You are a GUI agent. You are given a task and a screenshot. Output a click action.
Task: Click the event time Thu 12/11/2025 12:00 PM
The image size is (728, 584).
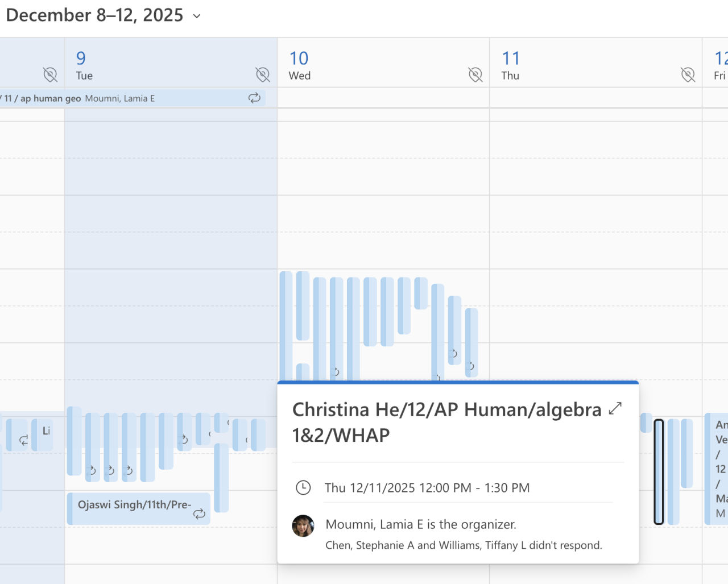pyautogui.click(x=427, y=488)
